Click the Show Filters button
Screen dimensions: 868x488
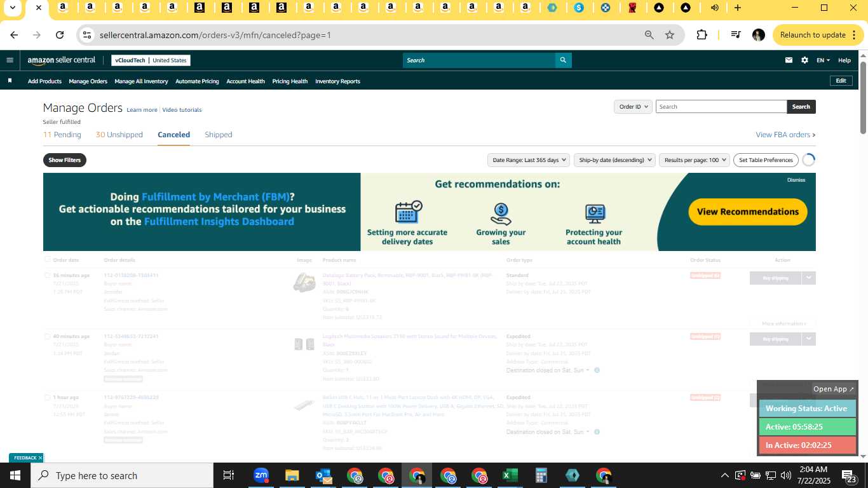tap(65, 160)
